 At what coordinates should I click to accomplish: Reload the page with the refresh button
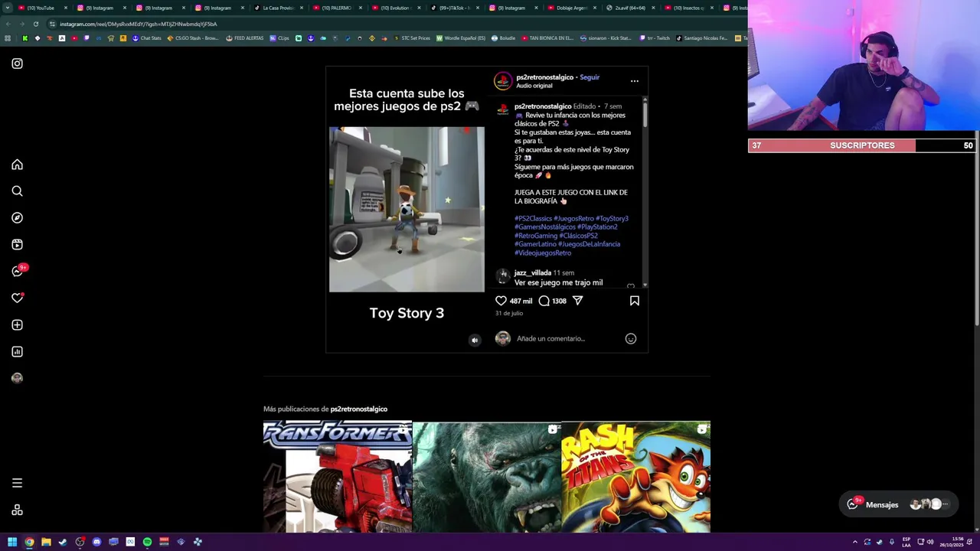pyautogui.click(x=35, y=24)
